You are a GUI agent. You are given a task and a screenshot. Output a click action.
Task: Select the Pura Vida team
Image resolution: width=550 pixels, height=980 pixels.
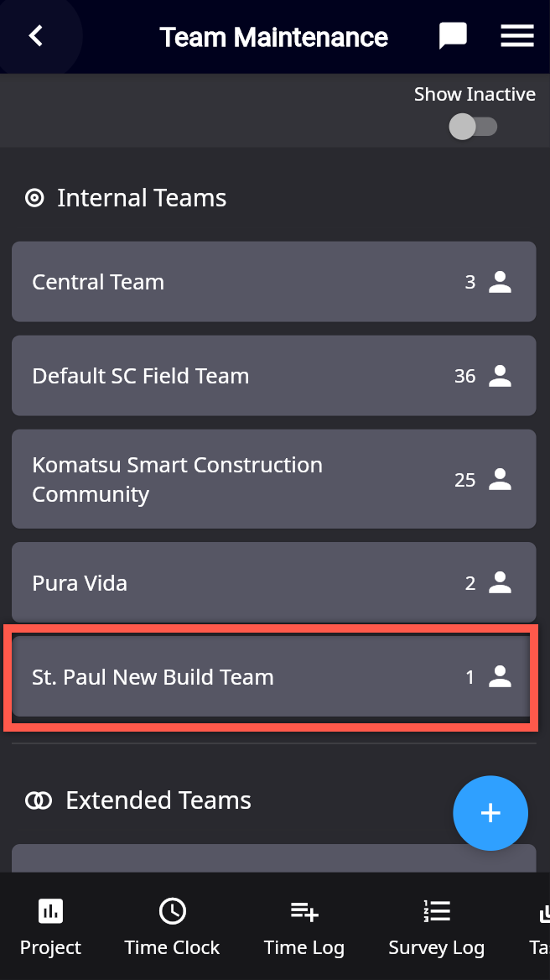[x=274, y=582]
